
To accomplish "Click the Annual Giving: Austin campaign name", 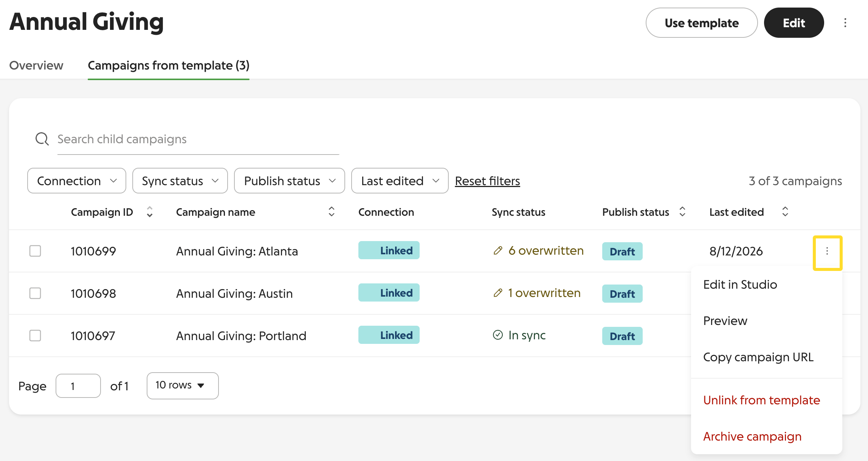I will point(234,294).
